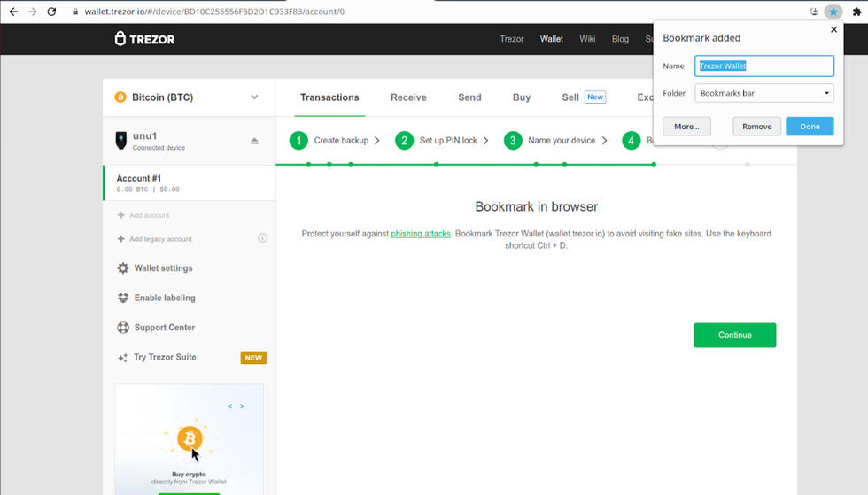The image size is (868, 495).
Task: Open Wallet settings gear icon
Action: [123, 268]
